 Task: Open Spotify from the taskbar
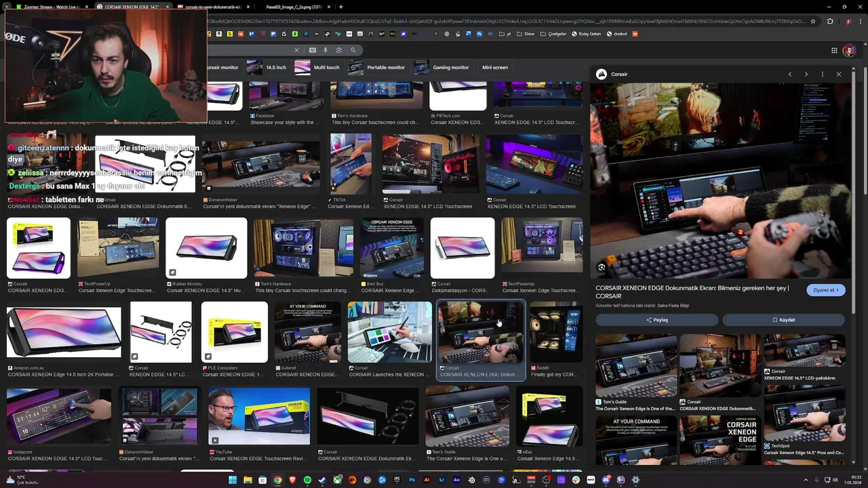[307, 480]
